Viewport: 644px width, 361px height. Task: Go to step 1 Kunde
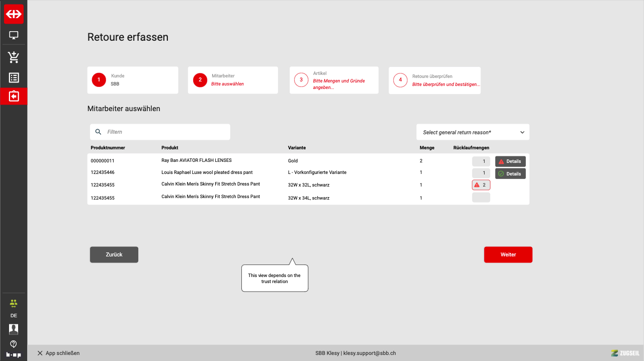[133, 80]
